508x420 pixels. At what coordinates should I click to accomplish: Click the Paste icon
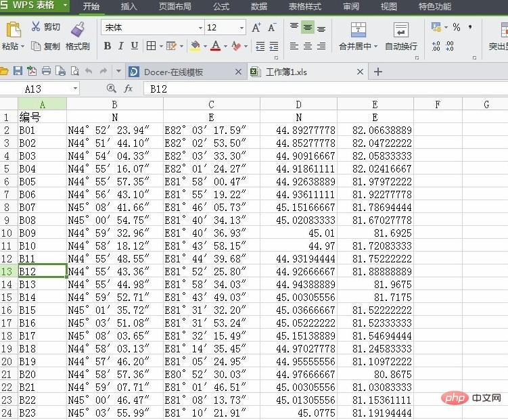coord(14,30)
